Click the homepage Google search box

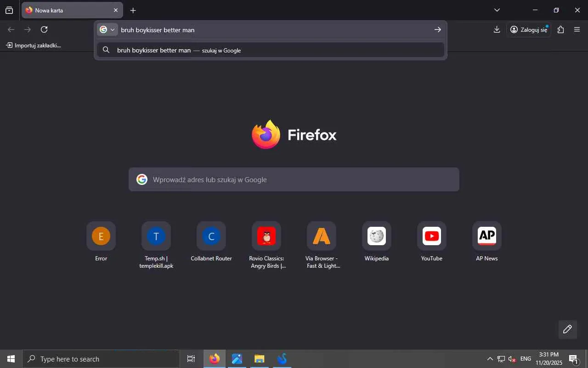294,179
